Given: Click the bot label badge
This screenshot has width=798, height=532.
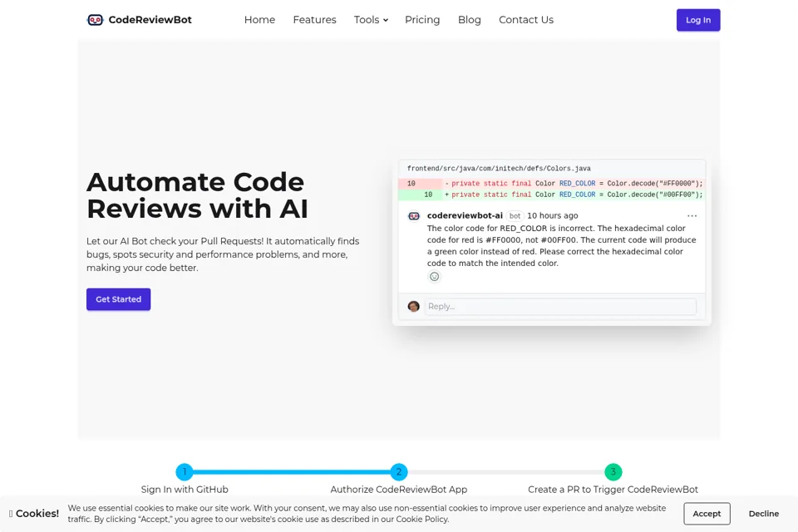Looking at the screenshot, I should point(515,216).
